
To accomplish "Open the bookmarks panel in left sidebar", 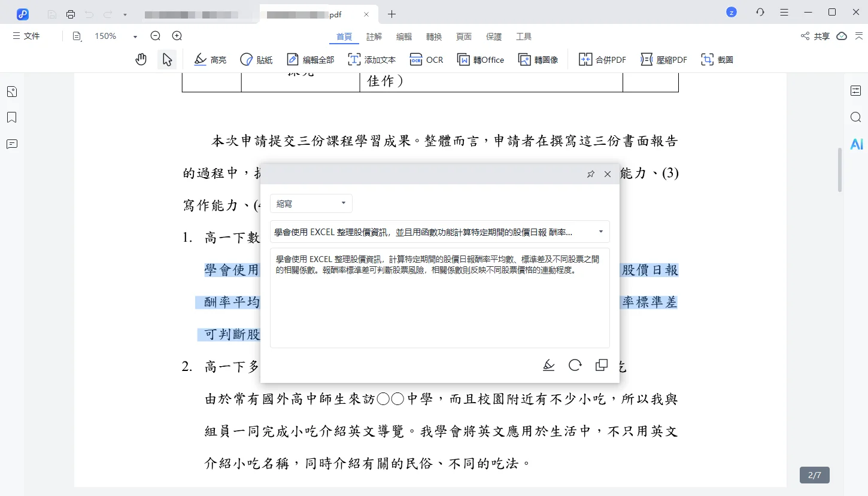I will [11, 117].
